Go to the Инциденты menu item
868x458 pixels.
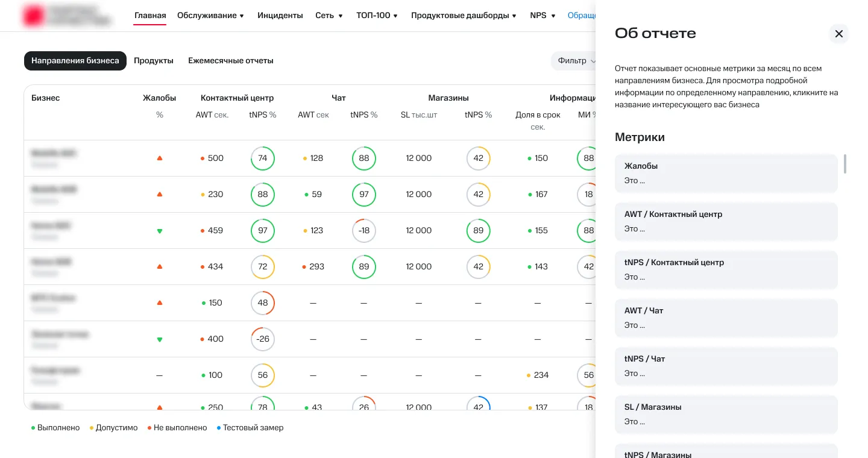point(280,16)
